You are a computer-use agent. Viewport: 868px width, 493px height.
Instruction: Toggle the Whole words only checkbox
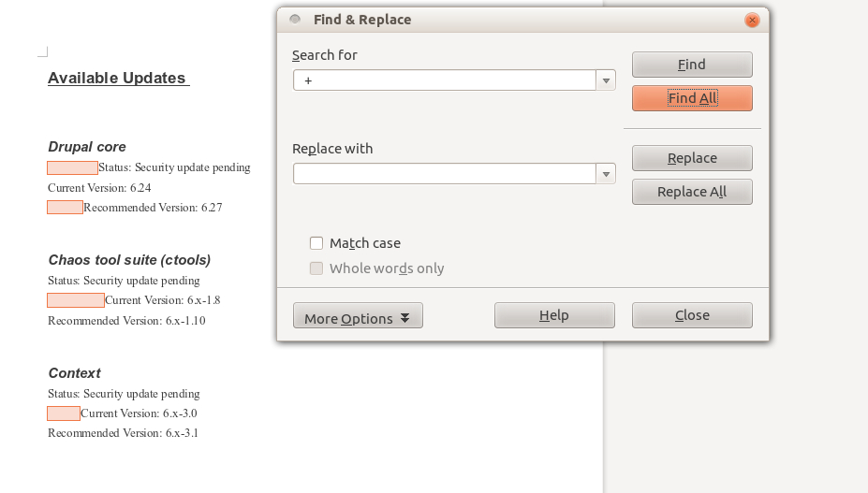316,268
